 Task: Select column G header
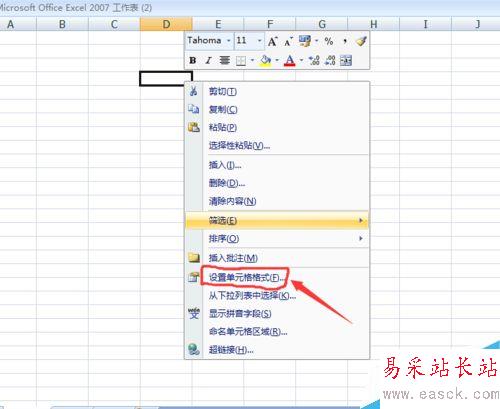(x=322, y=24)
